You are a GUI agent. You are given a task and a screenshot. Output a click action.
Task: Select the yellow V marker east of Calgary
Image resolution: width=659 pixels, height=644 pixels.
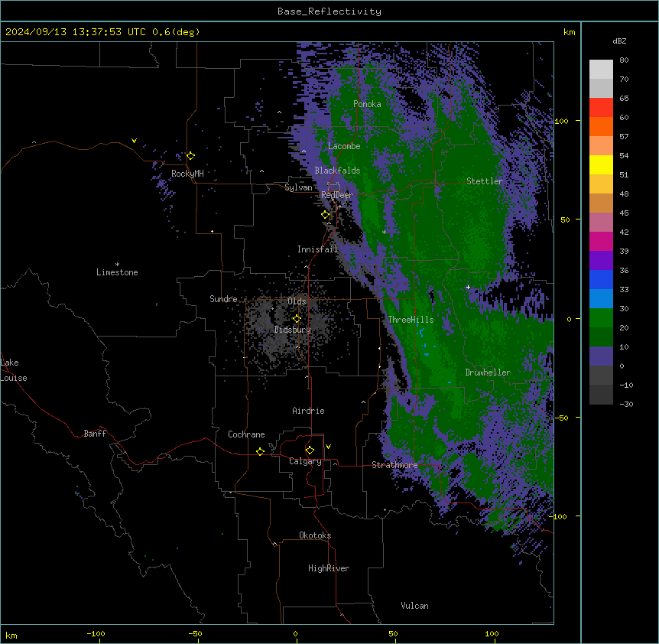point(328,447)
